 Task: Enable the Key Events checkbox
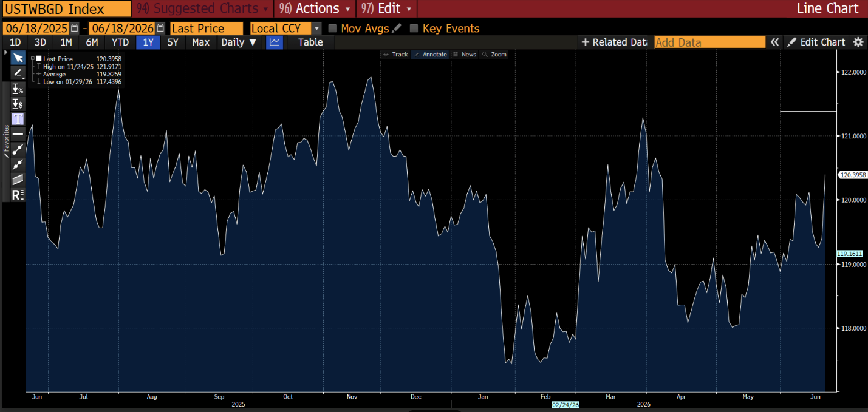tap(414, 29)
